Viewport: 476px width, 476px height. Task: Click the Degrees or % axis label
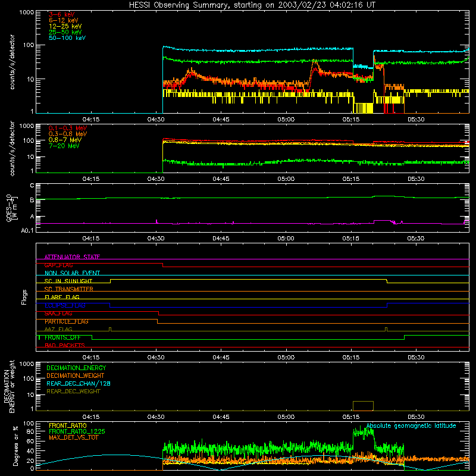point(15,446)
